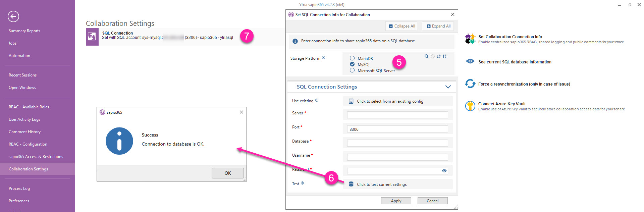The width and height of the screenshot is (644, 212).
Task: Click the resynchronization arrows icon
Action: pos(470,84)
